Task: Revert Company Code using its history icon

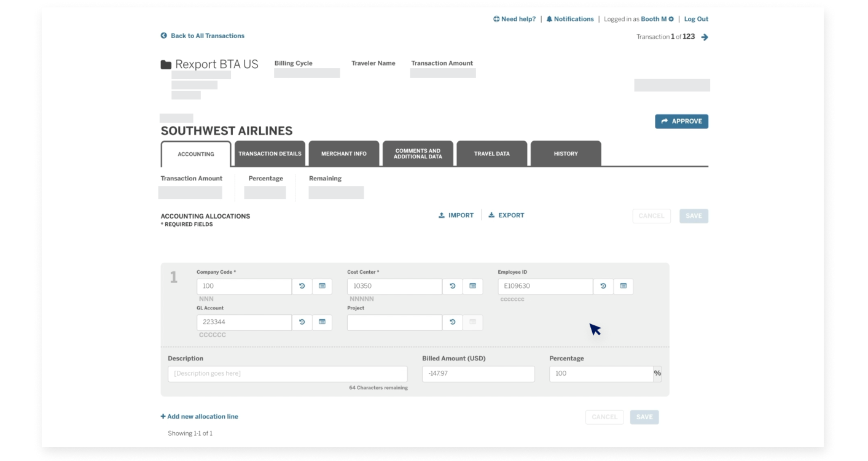Action: tap(302, 286)
